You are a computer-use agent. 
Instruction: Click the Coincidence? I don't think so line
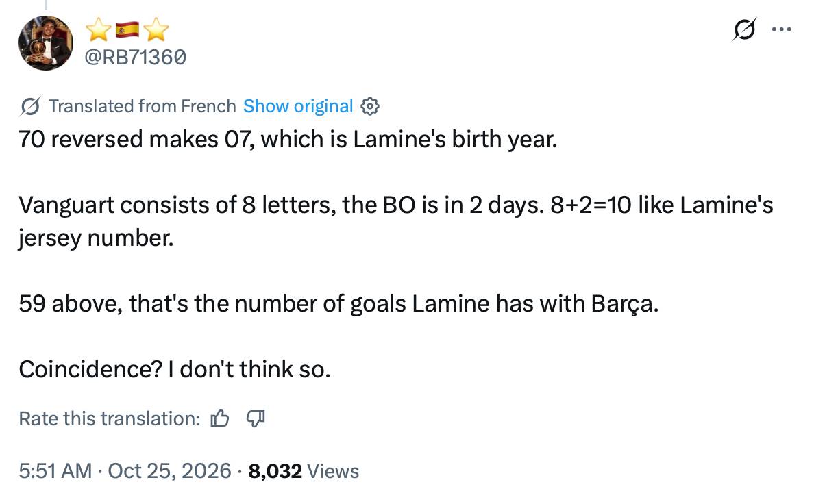[x=175, y=370]
